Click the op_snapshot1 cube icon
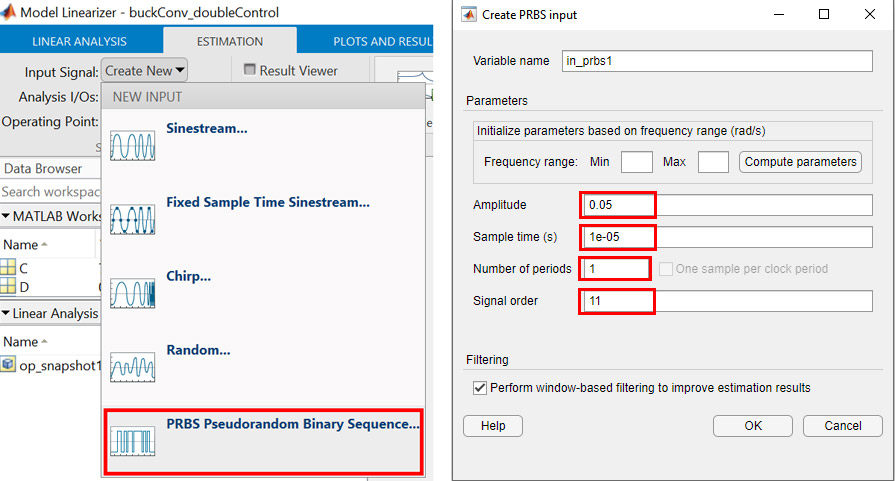The width and height of the screenshot is (895, 481). [9, 365]
